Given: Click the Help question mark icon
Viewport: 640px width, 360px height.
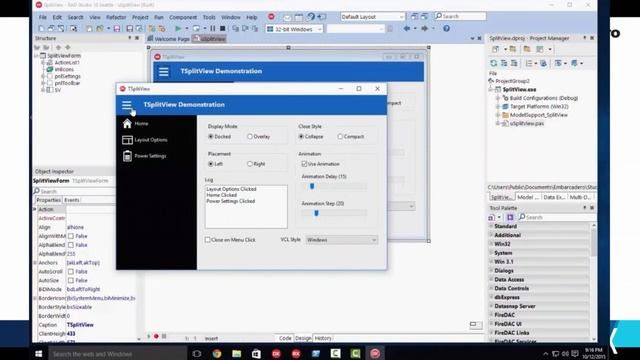Looking at the screenshot, I should point(447,29).
